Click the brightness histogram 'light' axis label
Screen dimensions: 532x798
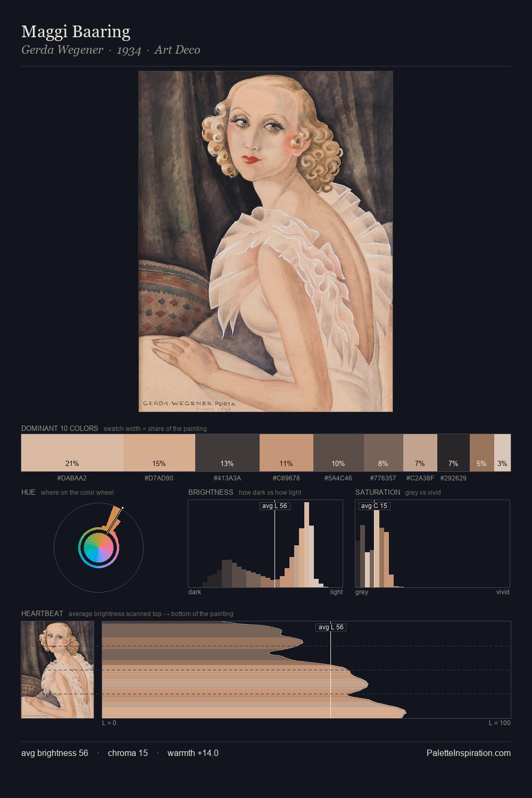pyautogui.click(x=336, y=592)
